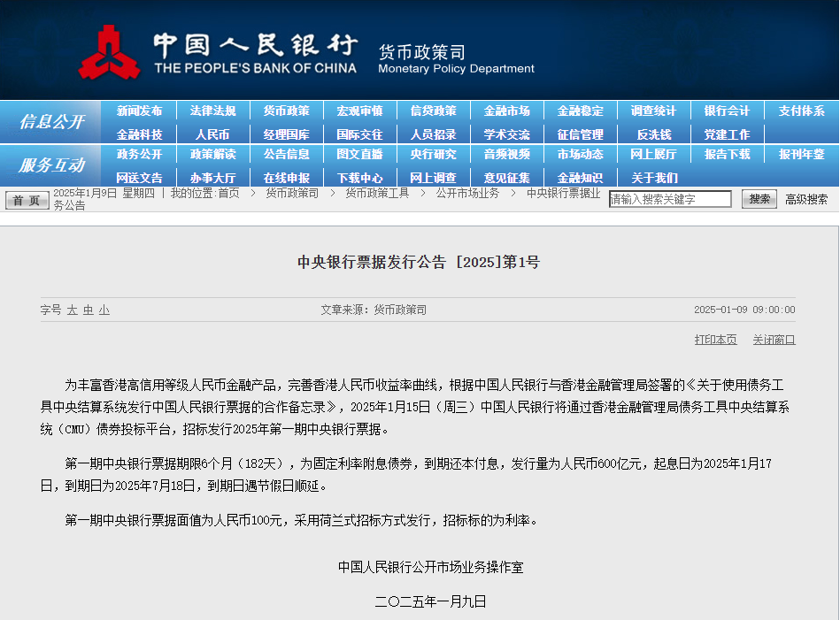Viewport: 840px width, 620px height.
Task: Open the 政策解读 policy interpretation page
Action: coord(215,155)
